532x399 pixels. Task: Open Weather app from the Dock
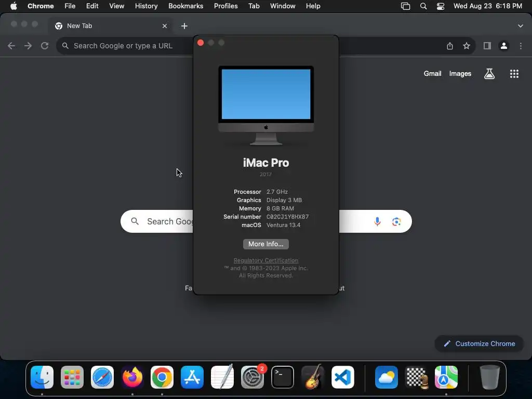[387, 377]
